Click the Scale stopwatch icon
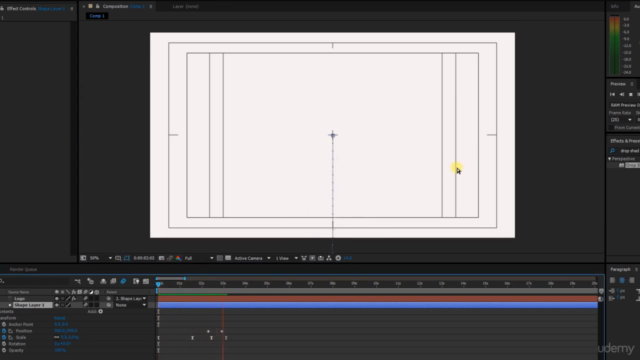640x360 pixels. click(4, 338)
